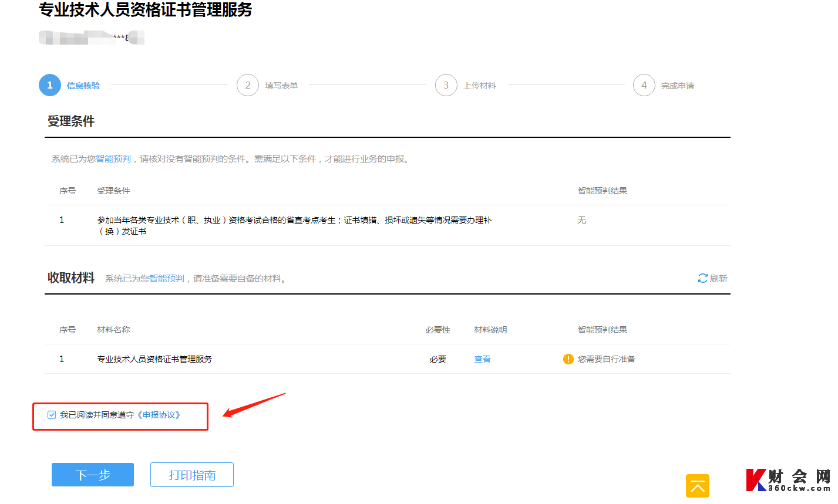The image size is (838, 504).
Task: Click the 无 prediction result cell
Action: [x=582, y=220]
